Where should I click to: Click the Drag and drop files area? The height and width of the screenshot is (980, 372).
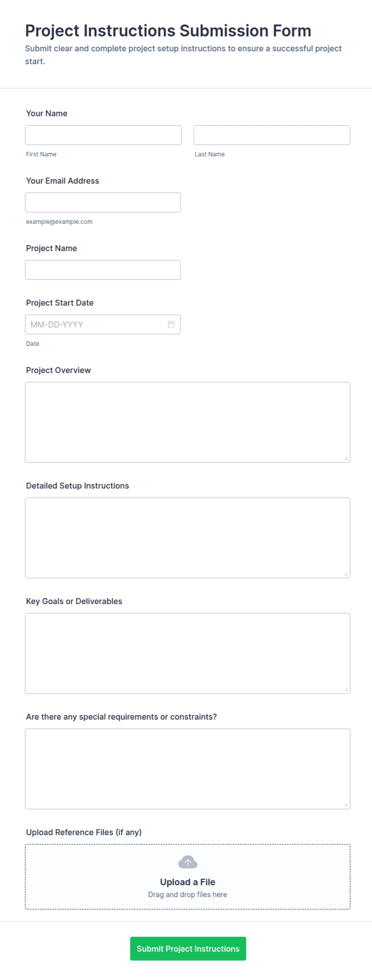click(188, 876)
